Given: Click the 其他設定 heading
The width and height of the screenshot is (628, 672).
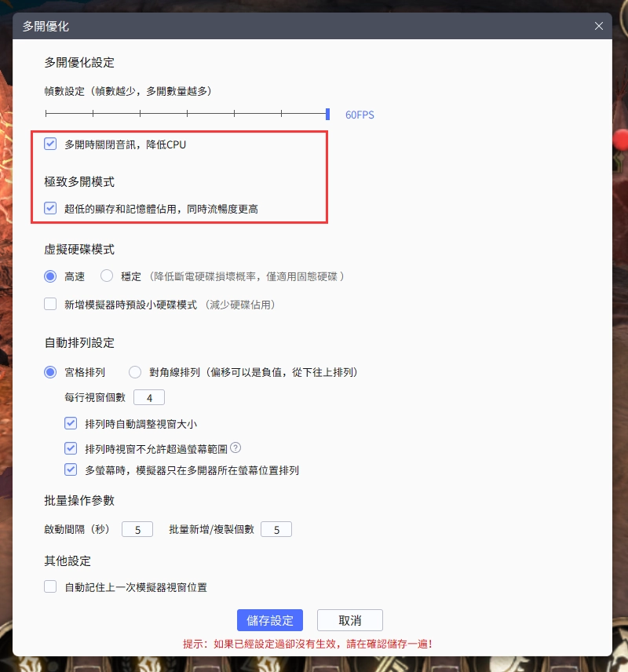Looking at the screenshot, I should point(68,561).
